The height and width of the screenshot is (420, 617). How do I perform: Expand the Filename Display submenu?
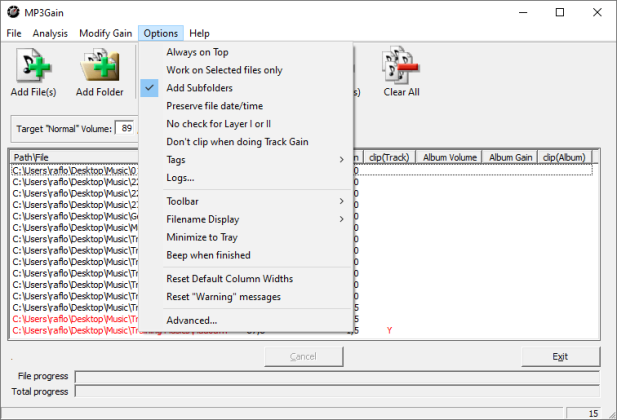[246, 219]
